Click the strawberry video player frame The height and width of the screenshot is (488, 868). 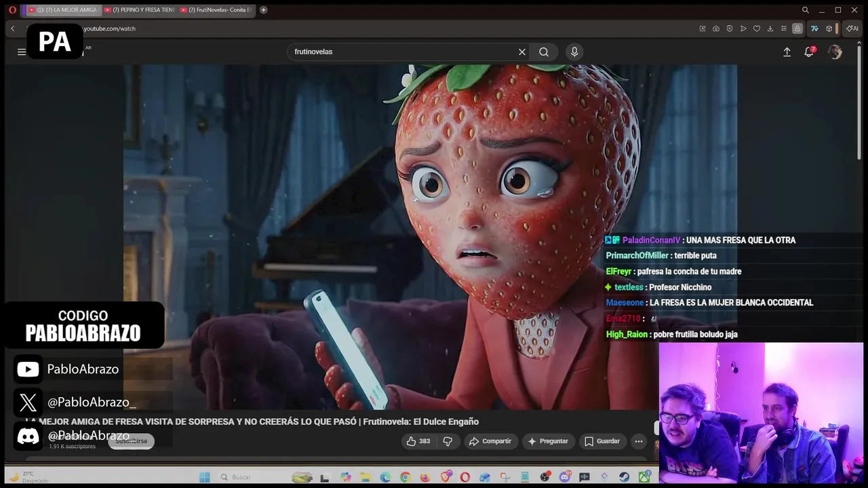point(430,237)
